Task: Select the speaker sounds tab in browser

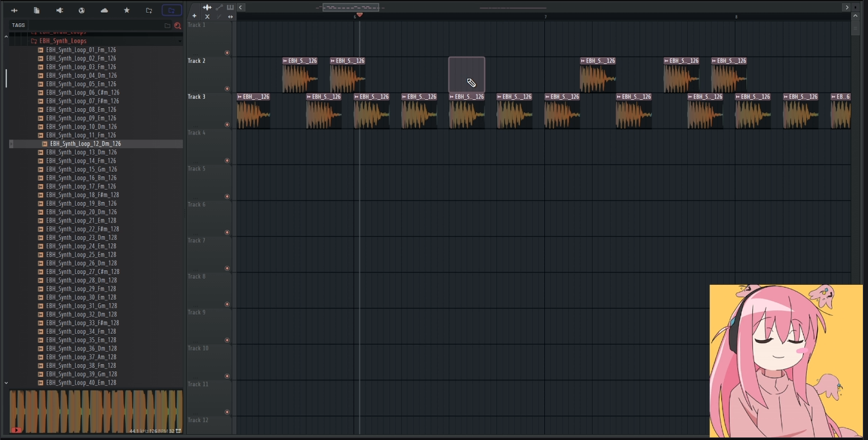Action: (x=59, y=10)
